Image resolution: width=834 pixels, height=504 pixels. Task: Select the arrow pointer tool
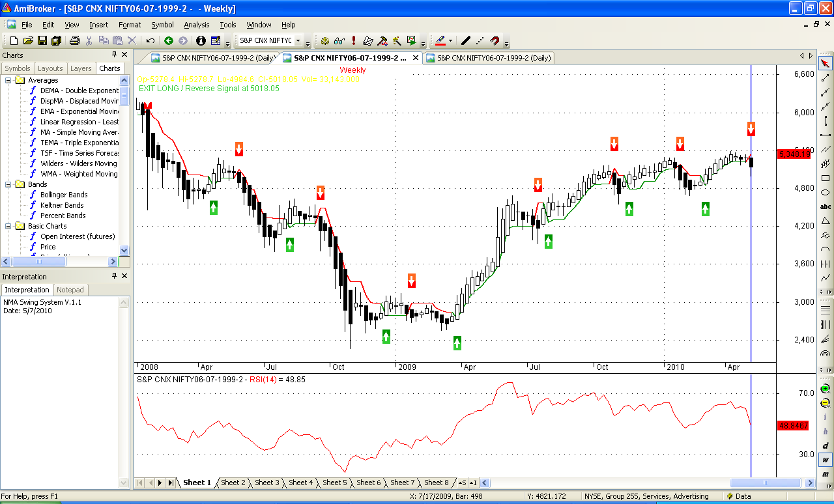pyautogui.click(x=826, y=63)
